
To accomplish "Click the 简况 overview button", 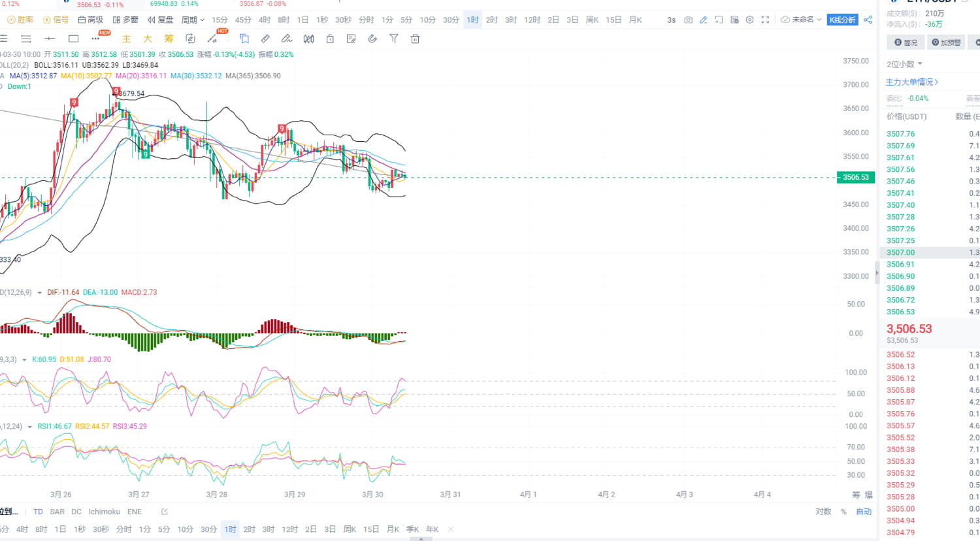I will click(906, 42).
